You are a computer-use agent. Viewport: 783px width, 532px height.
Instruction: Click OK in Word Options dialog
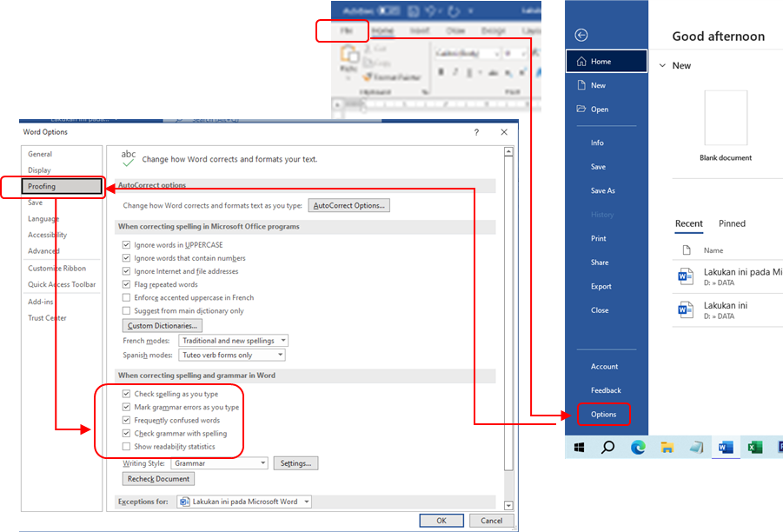(x=441, y=521)
